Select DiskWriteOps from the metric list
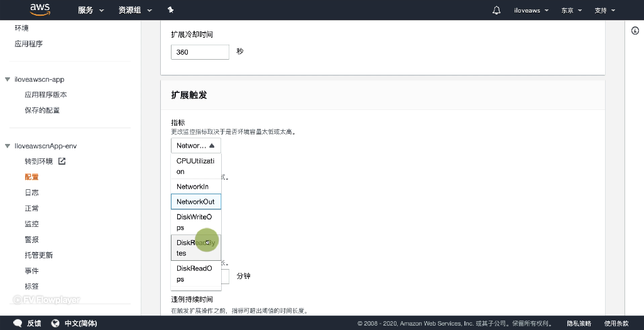Viewport: 644px width, 330px height. point(196,222)
